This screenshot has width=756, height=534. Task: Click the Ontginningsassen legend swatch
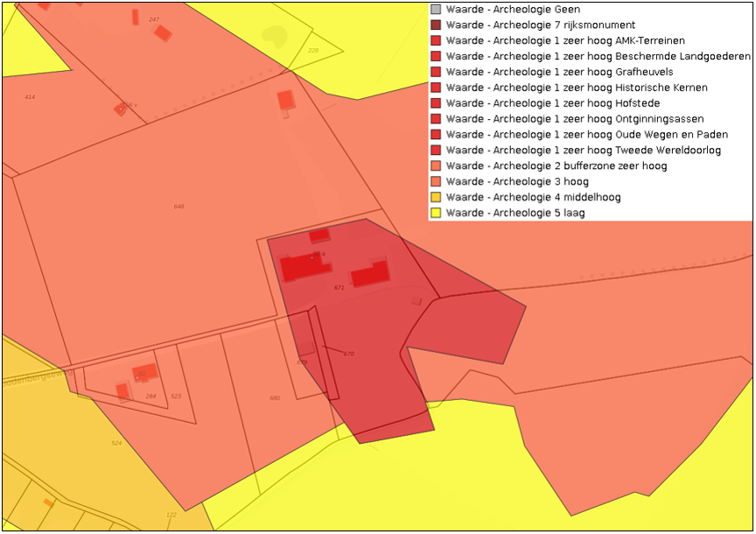click(x=436, y=119)
